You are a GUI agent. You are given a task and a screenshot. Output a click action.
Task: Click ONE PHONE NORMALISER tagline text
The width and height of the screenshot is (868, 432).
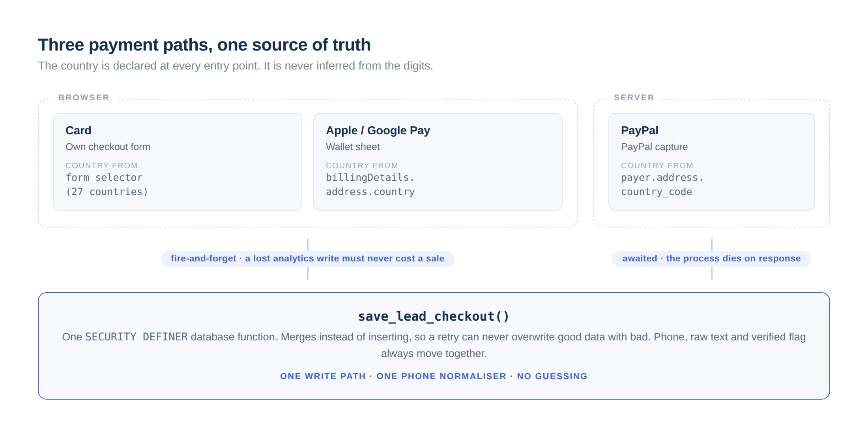[x=441, y=376]
